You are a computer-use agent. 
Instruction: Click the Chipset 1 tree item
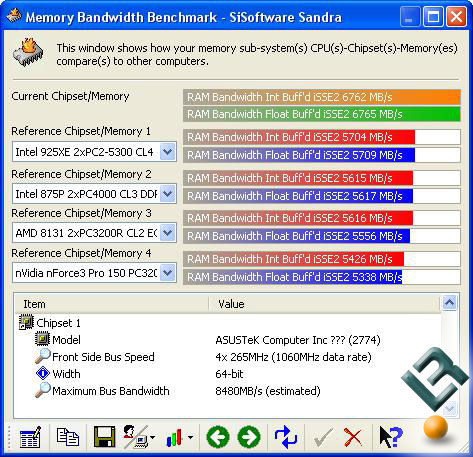(58, 323)
